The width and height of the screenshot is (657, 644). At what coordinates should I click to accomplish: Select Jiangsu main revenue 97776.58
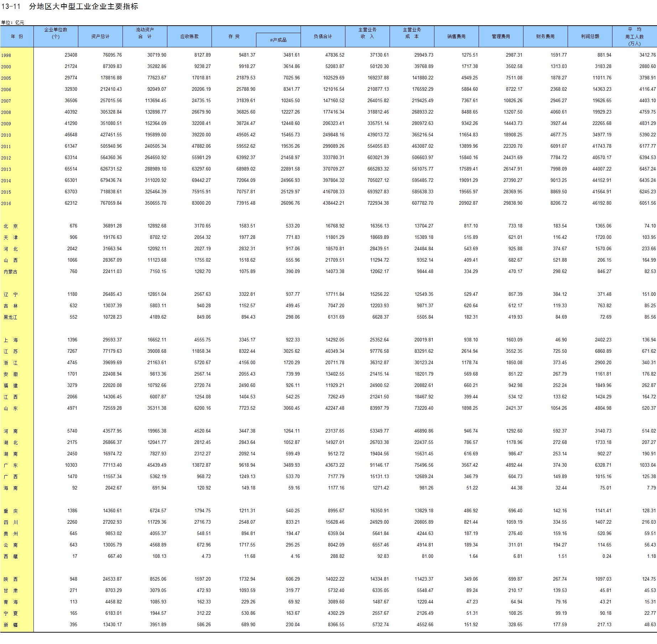coord(379,351)
